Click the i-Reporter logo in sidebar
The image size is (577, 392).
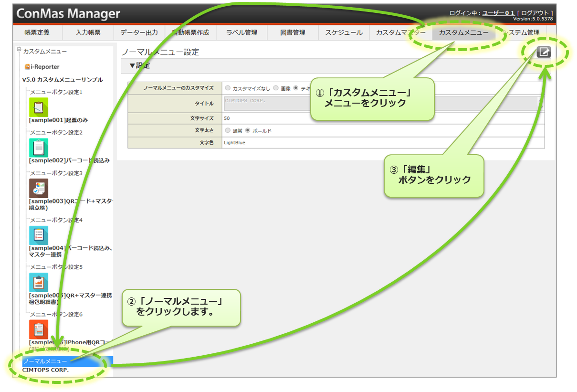(42, 67)
